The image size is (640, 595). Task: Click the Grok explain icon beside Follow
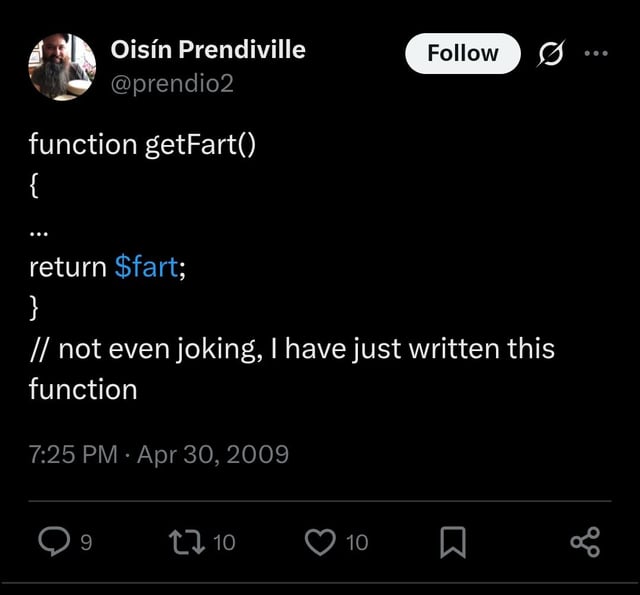tap(548, 53)
